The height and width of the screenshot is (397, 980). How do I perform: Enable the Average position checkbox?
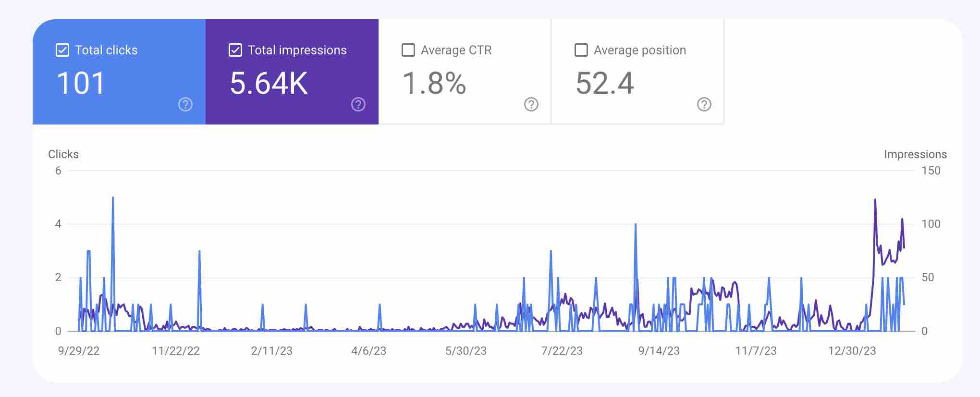[581, 50]
